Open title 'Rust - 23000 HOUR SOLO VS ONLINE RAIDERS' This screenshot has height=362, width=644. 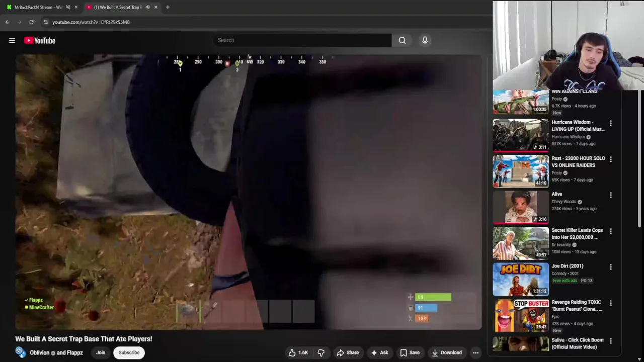[x=578, y=162]
